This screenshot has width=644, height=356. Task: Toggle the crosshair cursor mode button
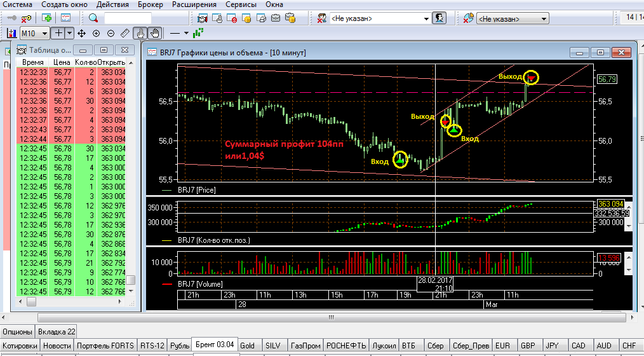(x=58, y=33)
